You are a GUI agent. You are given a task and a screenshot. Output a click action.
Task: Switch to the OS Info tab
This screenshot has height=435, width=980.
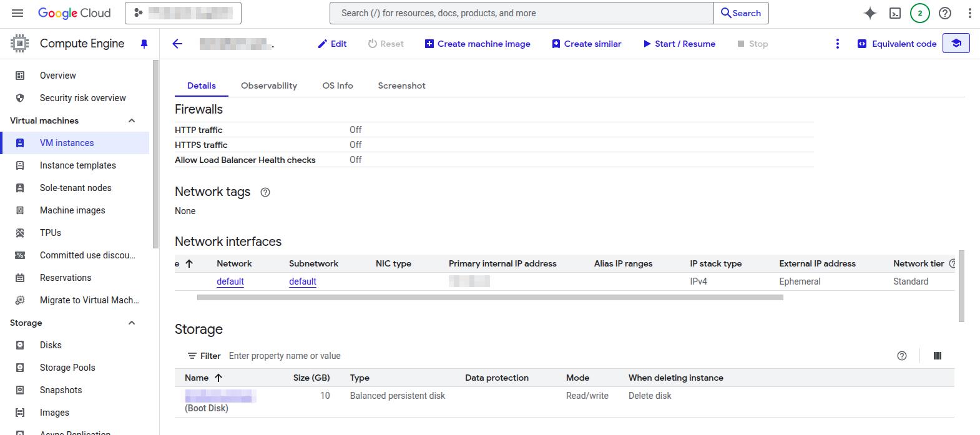point(338,86)
